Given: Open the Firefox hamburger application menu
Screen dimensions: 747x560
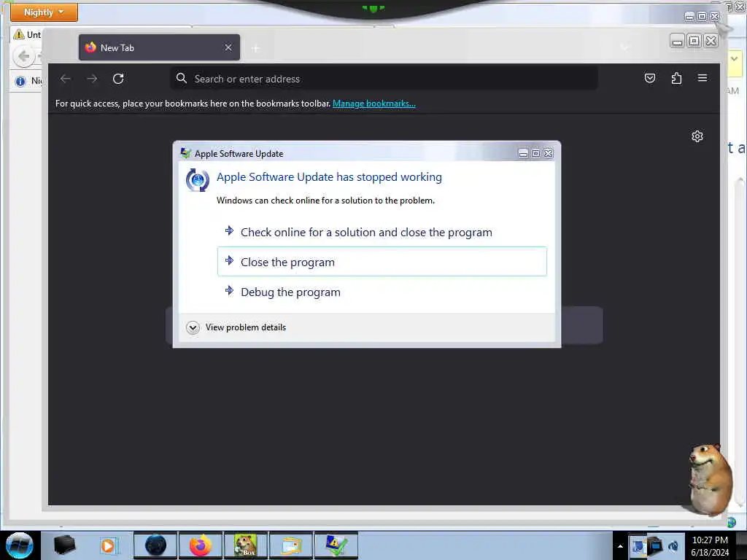Looking at the screenshot, I should (x=703, y=78).
